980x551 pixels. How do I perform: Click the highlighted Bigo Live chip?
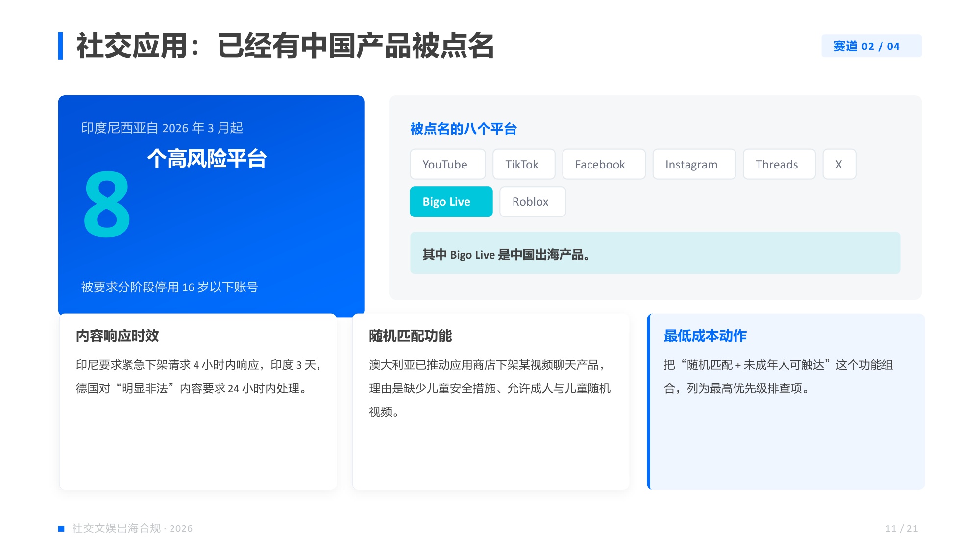[451, 201]
